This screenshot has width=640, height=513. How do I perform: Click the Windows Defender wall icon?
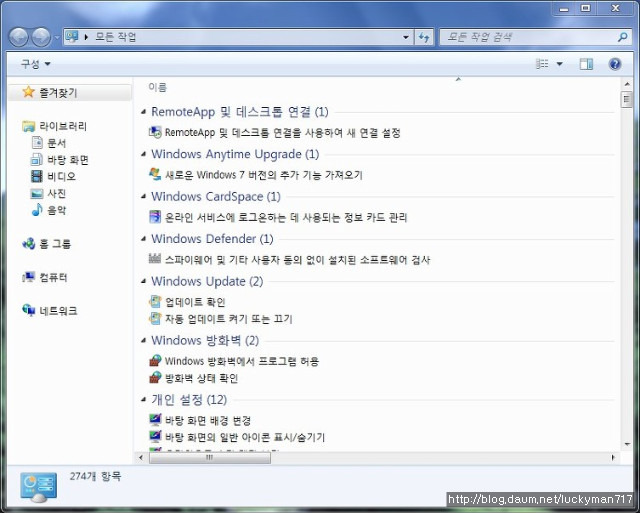(x=155, y=258)
